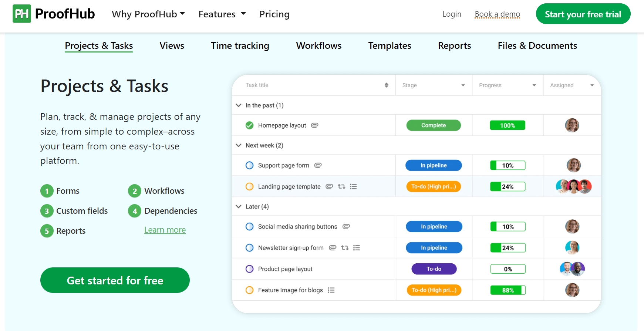Open the Assigned column dropdown
644x331 pixels.
pyautogui.click(x=592, y=85)
